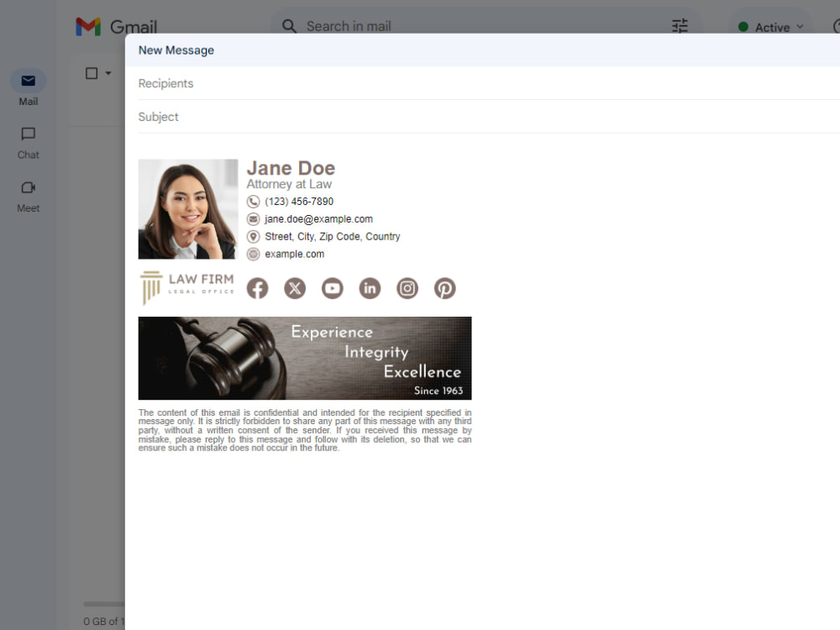Image resolution: width=840 pixels, height=630 pixels.
Task: Open the Chat section in sidebar
Action: tap(29, 143)
